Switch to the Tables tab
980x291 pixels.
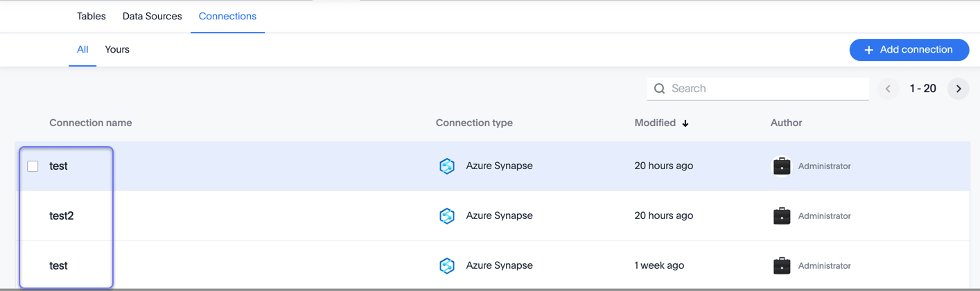click(x=91, y=16)
